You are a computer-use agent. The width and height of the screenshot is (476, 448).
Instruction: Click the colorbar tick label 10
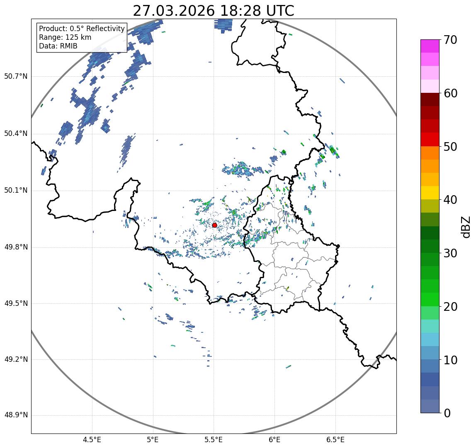click(x=450, y=360)
